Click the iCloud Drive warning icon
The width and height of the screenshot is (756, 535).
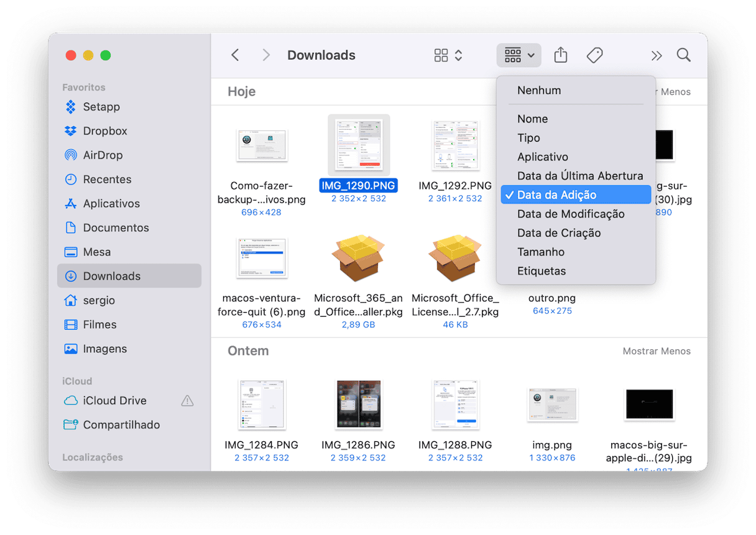[187, 401]
